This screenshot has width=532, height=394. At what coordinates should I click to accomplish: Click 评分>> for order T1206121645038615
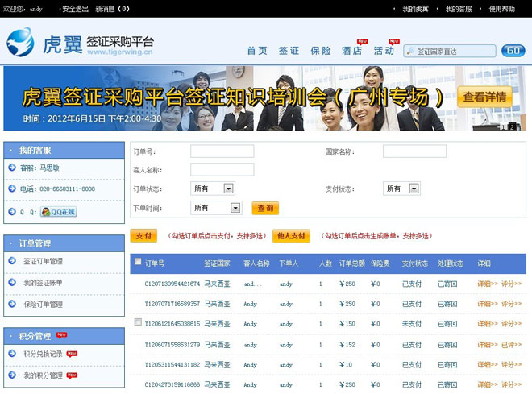[511, 324]
